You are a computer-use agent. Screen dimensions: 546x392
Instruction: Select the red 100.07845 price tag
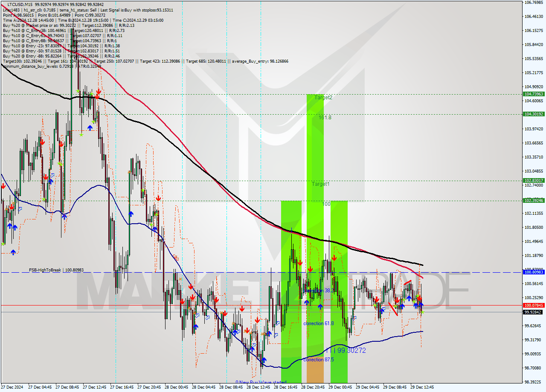pos(533,305)
